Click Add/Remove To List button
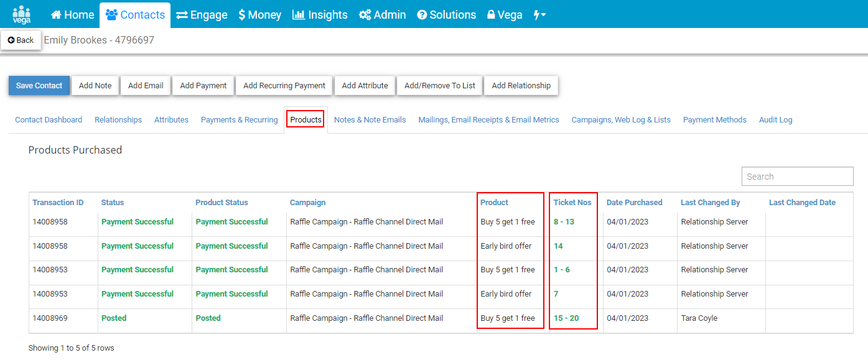Screen dimensions: 868x360 click(x=440, y=86)
